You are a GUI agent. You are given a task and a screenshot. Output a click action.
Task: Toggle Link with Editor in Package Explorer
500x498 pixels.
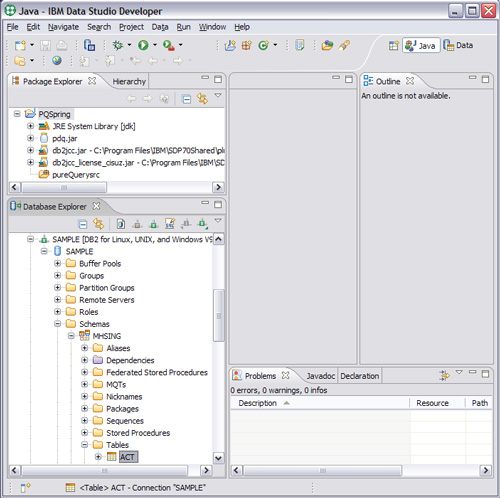[x=202, y=98]
